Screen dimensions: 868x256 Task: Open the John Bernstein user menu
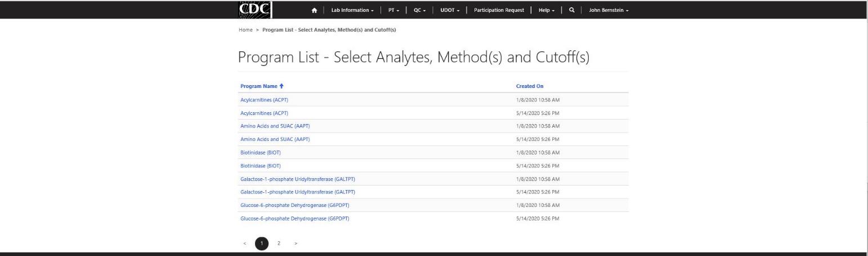tap(608, 11)
